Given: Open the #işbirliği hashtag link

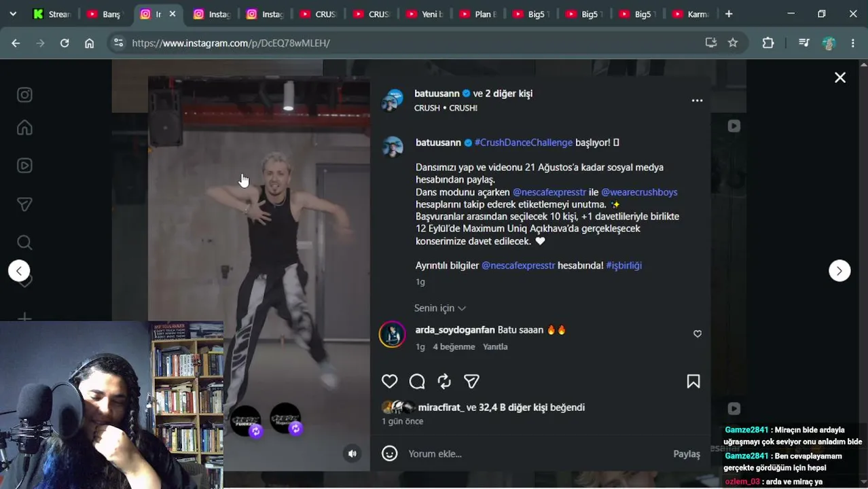Looking at the screenshot, I should tap(624, 266).
